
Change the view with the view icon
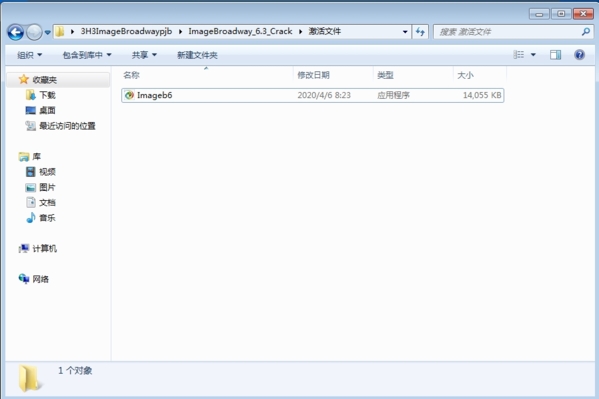[x=518, y=55]
